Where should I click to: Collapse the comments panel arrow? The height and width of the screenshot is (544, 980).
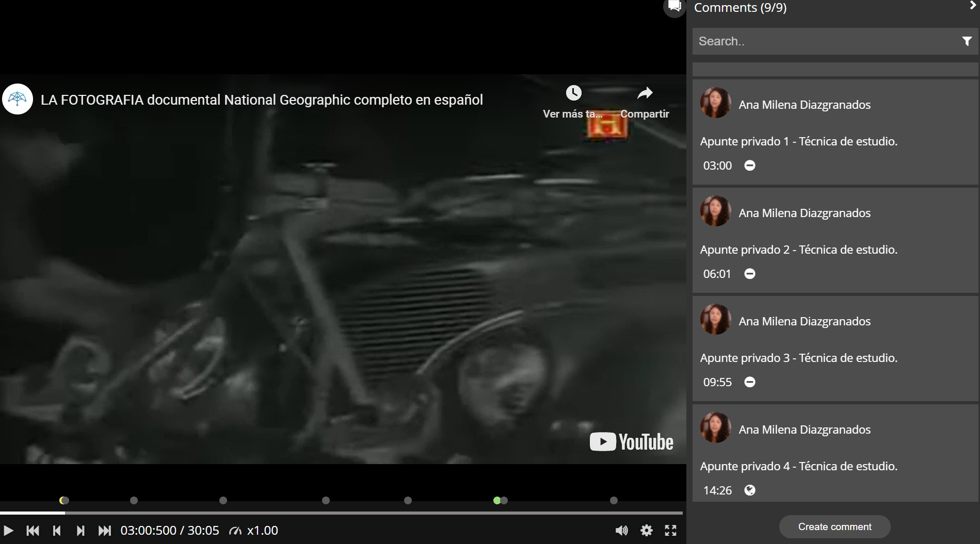(973, 6)
